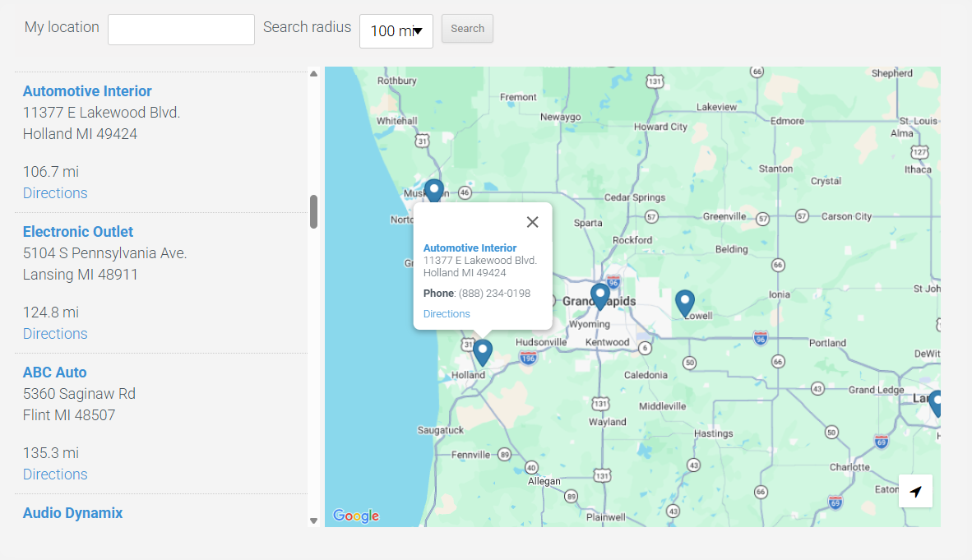Click the Google logo on map
The height and width of the screenshot is (560, 972).
(x=356, y=516)
